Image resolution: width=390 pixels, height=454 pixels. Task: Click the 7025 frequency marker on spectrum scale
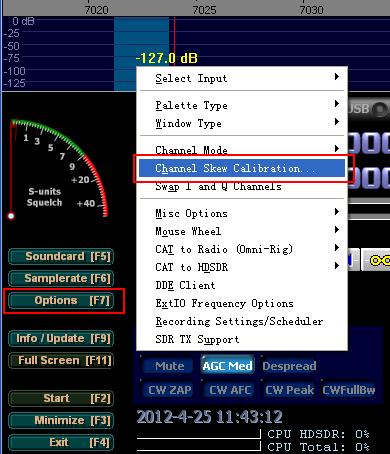[x=204, y=10]
